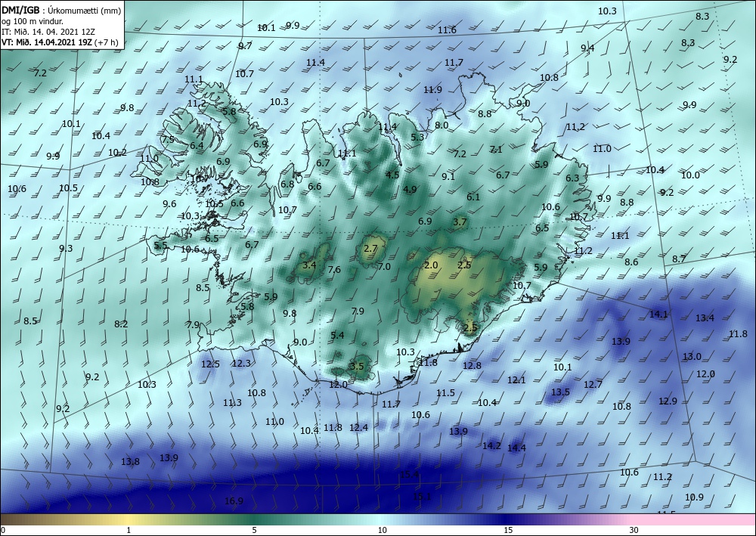
Task: Click the 12.9 value in the southeast
Action: [668, 401]
